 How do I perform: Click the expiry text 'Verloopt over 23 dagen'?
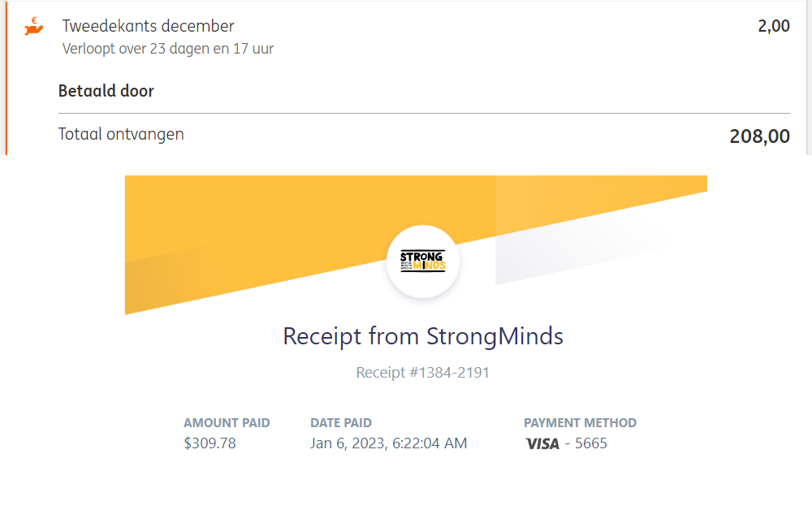[168, 49]
